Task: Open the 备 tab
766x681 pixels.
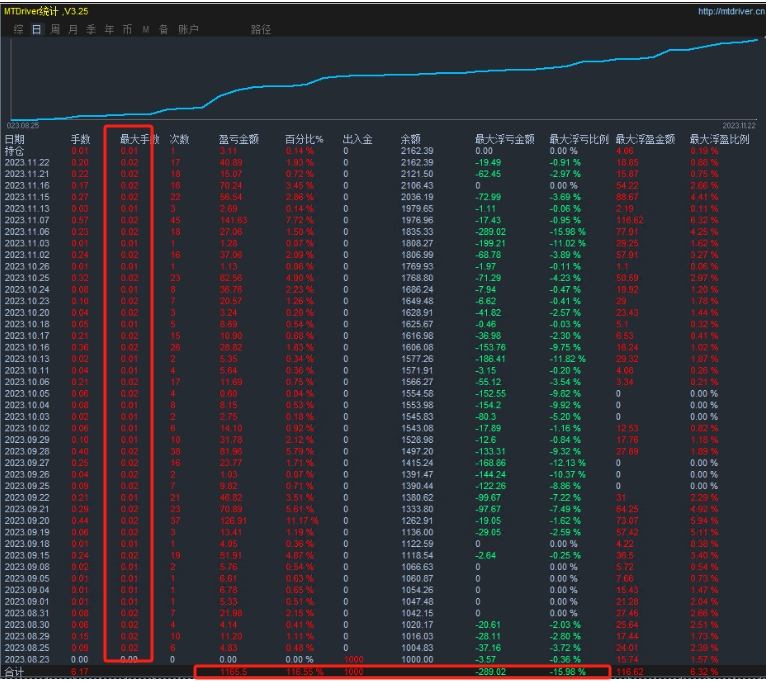Action: click(x=163, y=30)
